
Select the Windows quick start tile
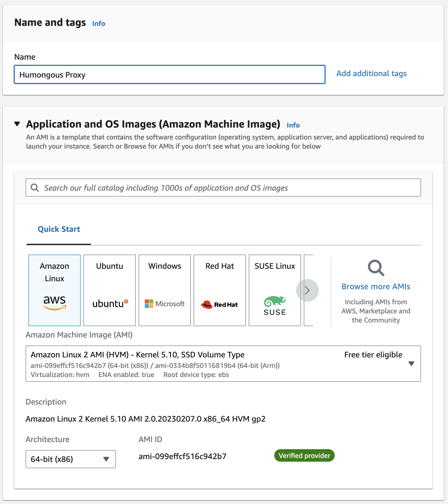pos(165,290)
